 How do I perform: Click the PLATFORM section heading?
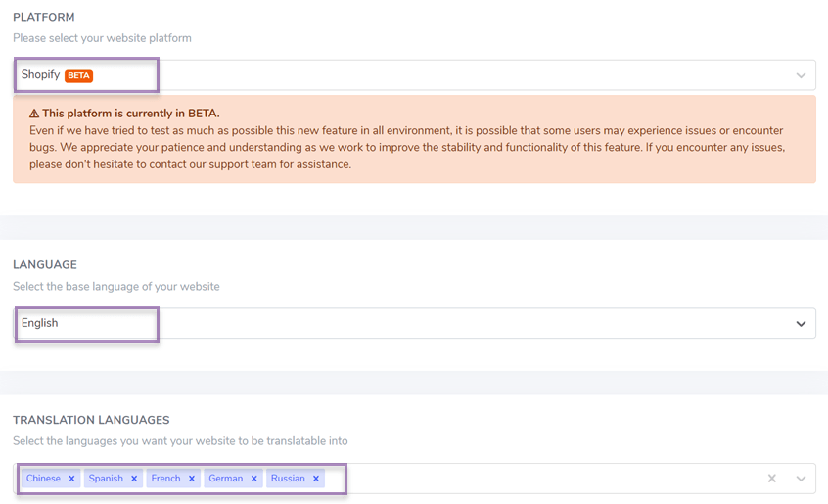[x=44, y=17]
